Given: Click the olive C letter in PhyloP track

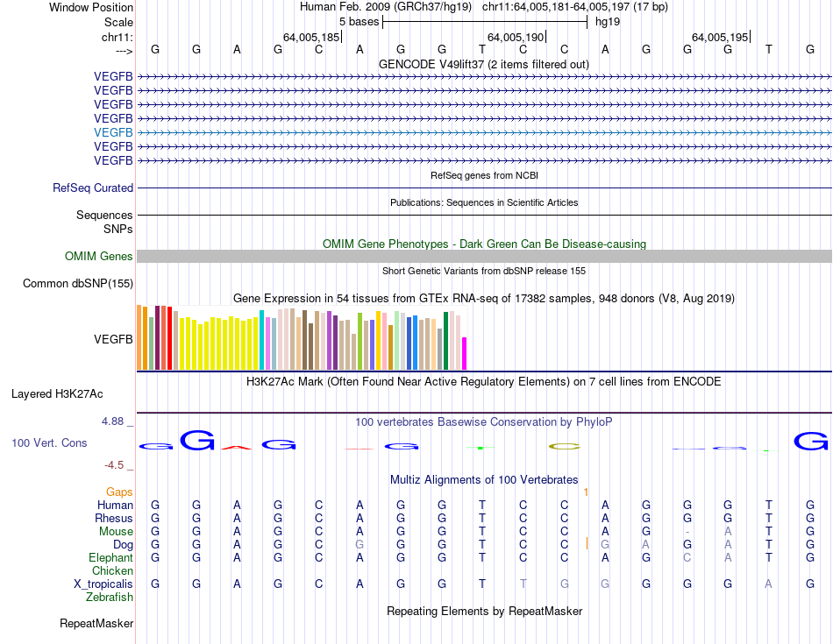Looking at the screenshot, I should click(x=564, y=446).
